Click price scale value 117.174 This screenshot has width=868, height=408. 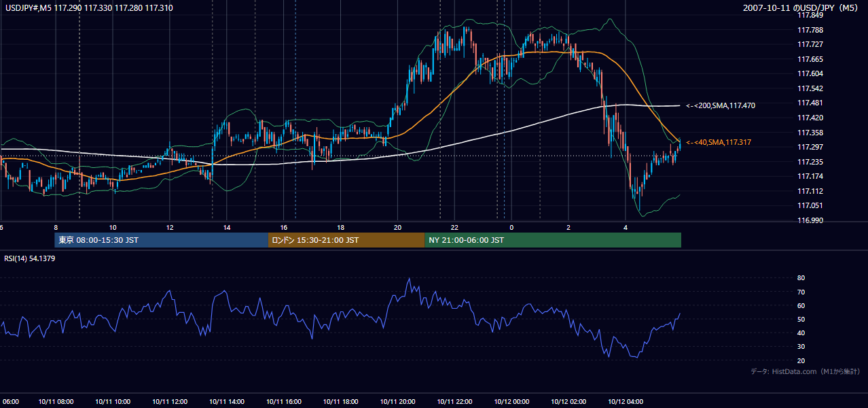click(x=809, y=176)
